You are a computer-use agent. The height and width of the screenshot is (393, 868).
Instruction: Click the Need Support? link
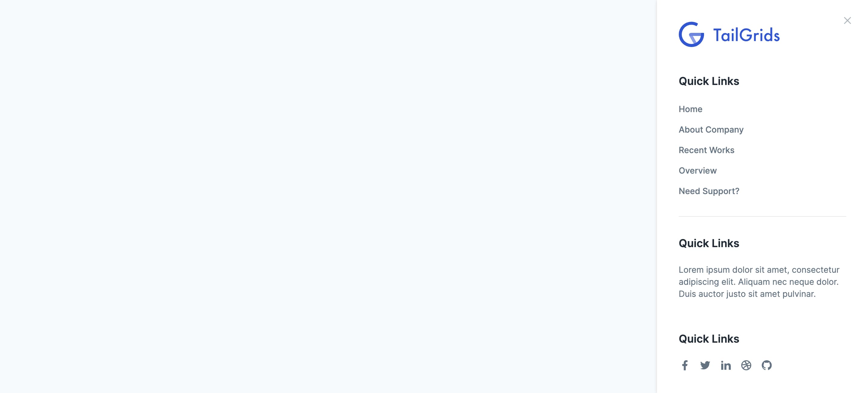click(x=709, y=191)
